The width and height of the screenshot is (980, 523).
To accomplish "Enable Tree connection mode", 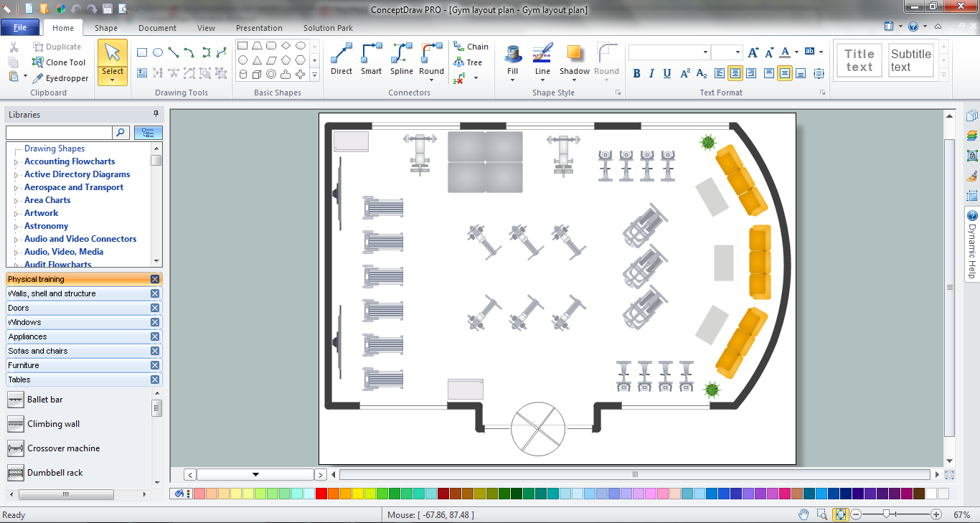I will click(468, 62).
